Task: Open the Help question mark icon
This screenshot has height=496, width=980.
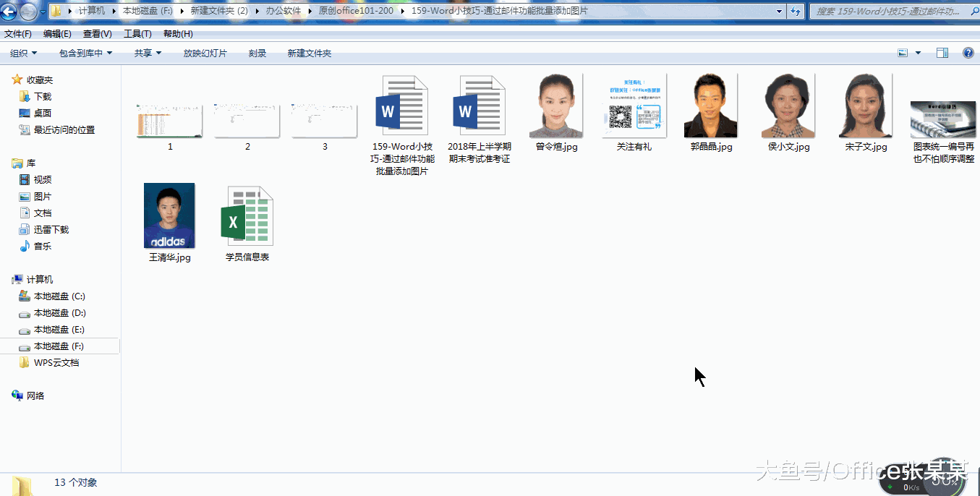Action: pyautogui.click(x=968, y=53)
